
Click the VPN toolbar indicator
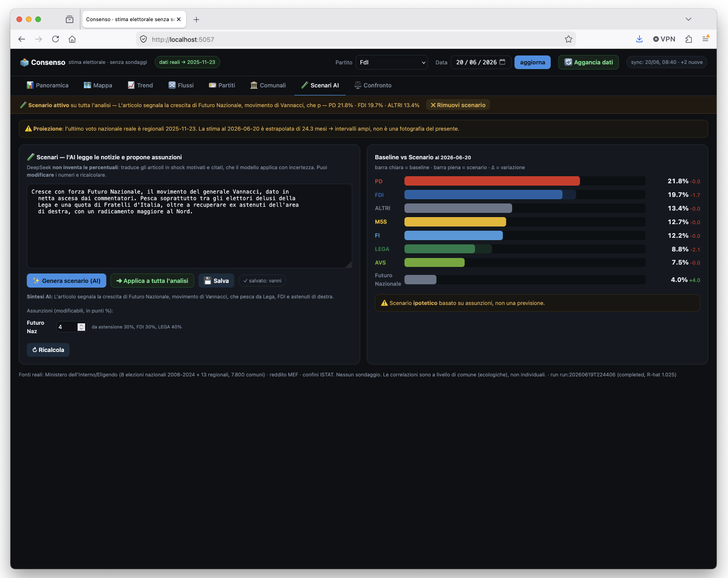coord(664,39)
